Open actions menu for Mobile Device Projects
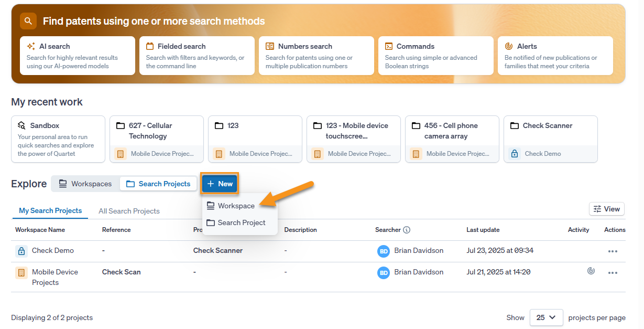 [x=613, y=273]
